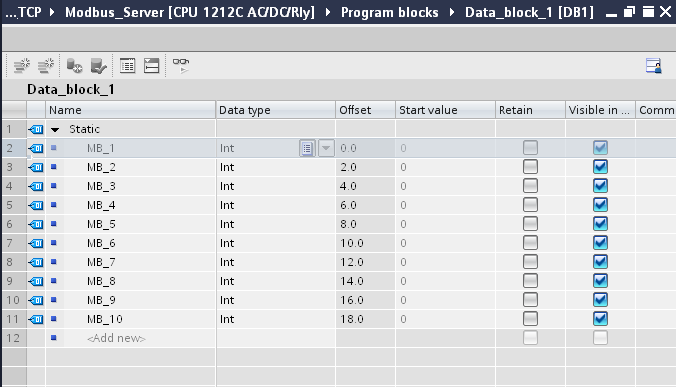Click the Visible in column header
The image size is (676, 387).
600,110
